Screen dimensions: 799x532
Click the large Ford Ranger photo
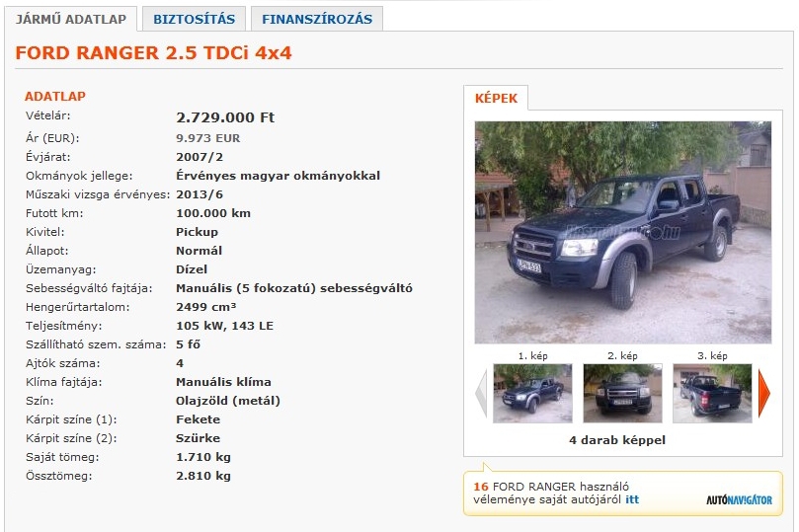(x=622, y=232)
